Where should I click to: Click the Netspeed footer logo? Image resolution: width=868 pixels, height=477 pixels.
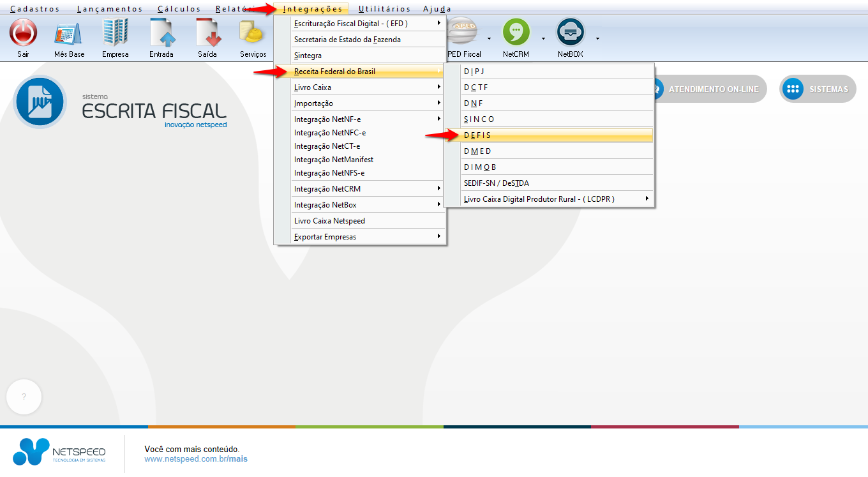[59, 451]
